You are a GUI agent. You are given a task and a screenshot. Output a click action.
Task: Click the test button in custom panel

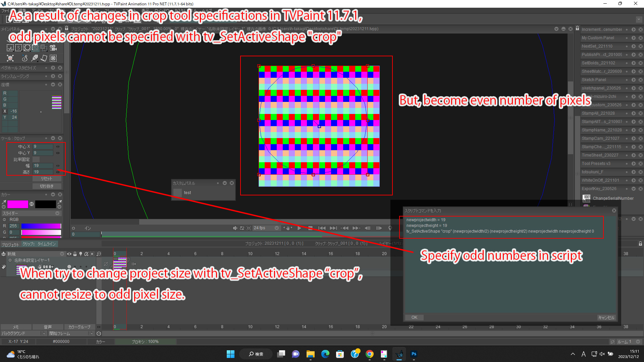tap(177, 193)
